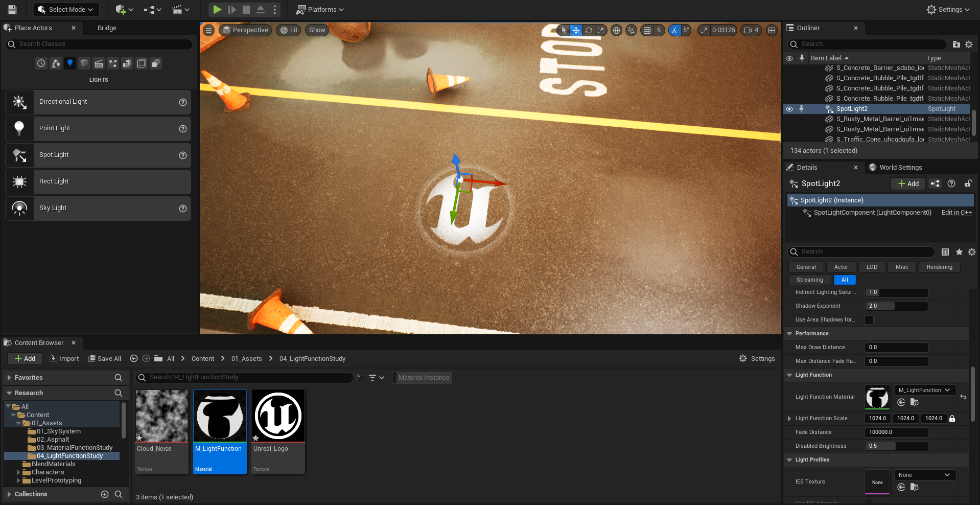The width and height of the screenshot is (980, 505).
Task: Toggle scale snapping in viewport
Action: point(705,30)
